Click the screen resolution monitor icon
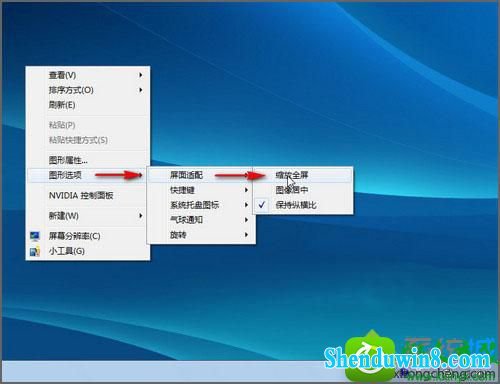The height and width of the screenshot is (384, 500). point(35,236)
